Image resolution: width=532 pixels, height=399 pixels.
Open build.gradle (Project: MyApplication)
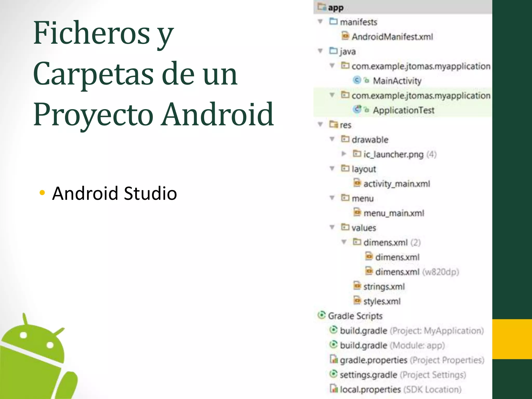412,331
